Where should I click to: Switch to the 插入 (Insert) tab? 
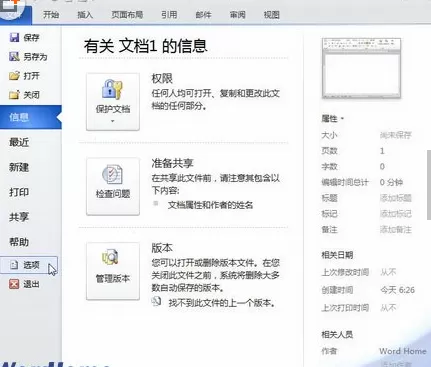[x=85, y=15]
